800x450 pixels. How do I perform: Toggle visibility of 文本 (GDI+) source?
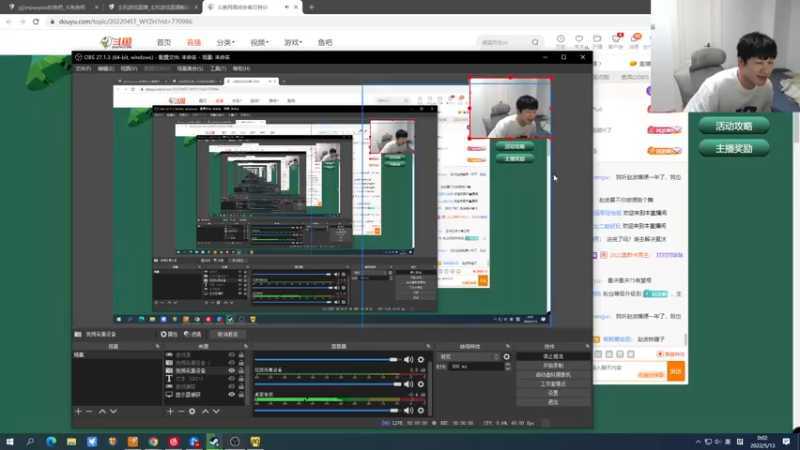pyautogui.click(x=232, y=379)
